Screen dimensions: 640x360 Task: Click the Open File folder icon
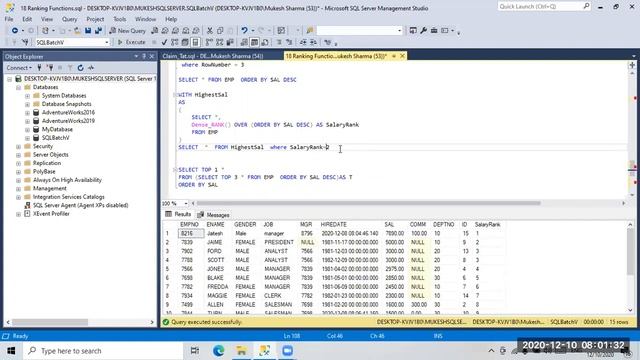tap(77, 31)
